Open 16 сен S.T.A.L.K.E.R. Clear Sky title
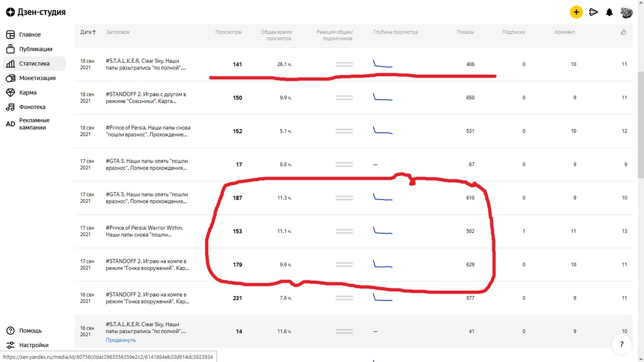The image size is (644, 362). (x=147, y=328)
